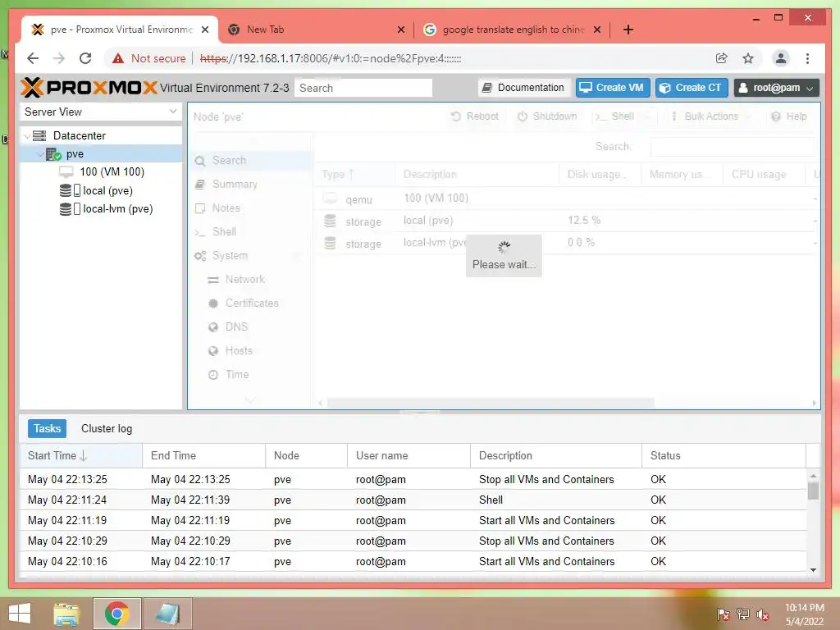The width and height of the screenshot is (840, 630).
Task: Click the browser back arrow
Action: tap(33, 58)
